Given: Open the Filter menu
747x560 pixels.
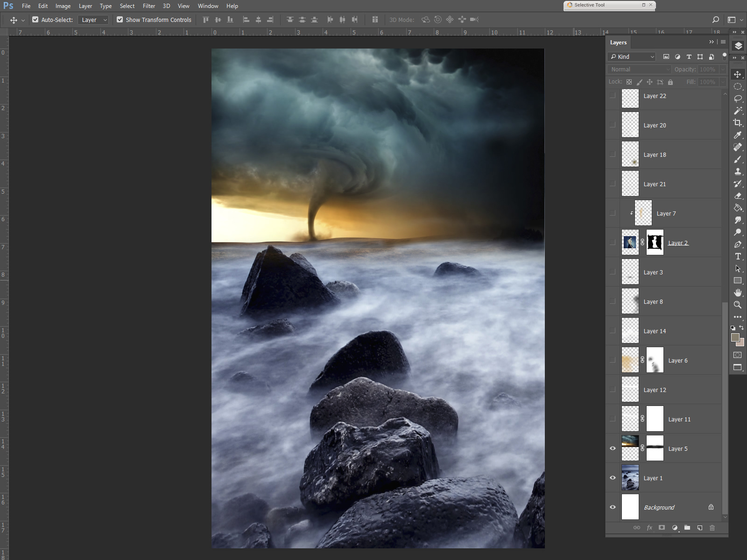Looking at the screenshot, I should [x=149, y=6].
